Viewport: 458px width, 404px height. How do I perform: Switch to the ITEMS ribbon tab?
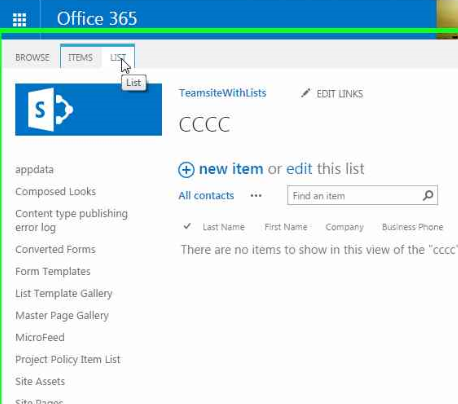[x=80, y=58]
